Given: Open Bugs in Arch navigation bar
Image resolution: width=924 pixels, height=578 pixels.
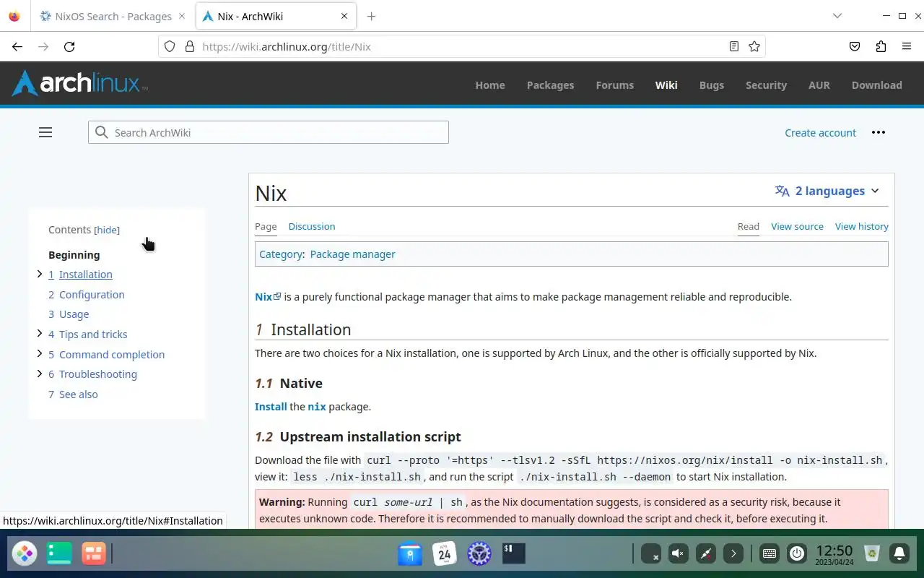Looking at the screenshot, I should click(712, 85).
